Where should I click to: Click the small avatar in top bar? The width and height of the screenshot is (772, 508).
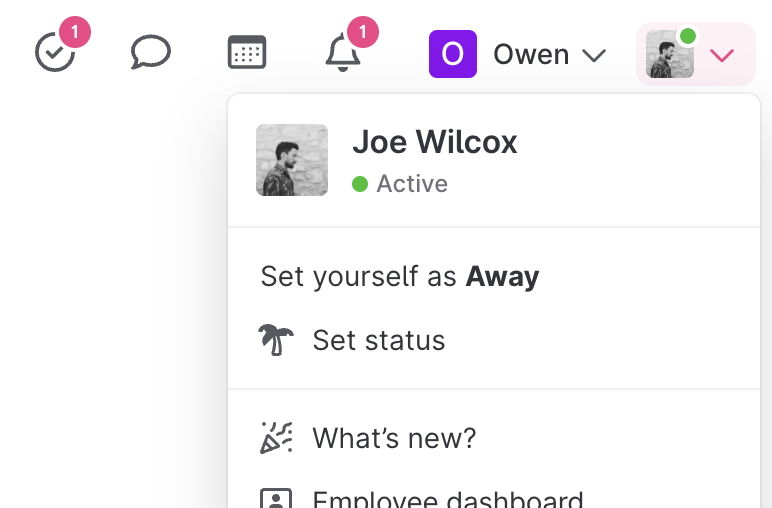670,54
